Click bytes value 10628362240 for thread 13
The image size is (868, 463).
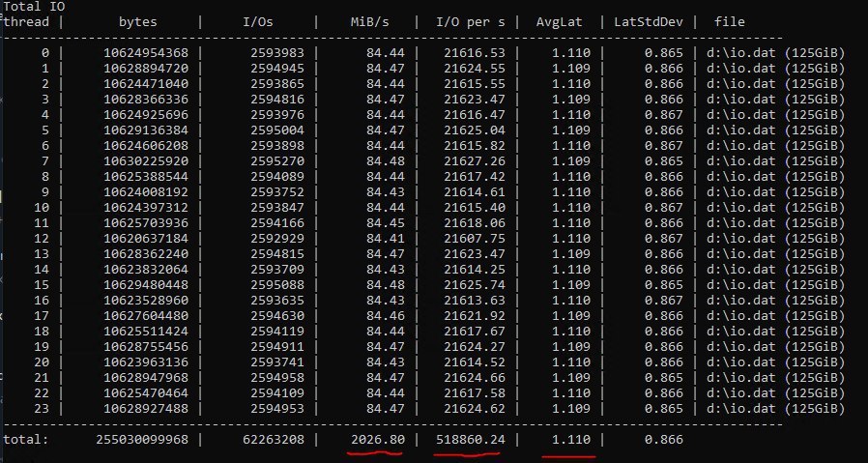click(x=146, y=254)
